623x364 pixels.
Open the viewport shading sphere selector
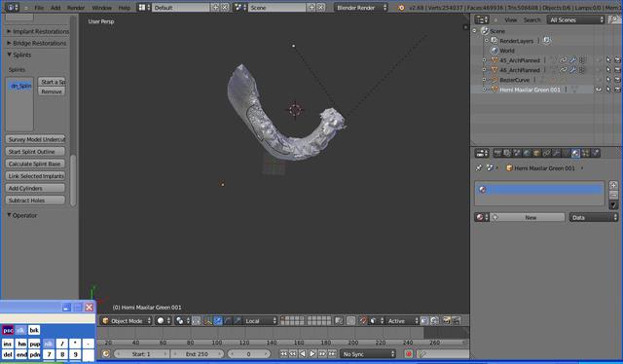164,320
